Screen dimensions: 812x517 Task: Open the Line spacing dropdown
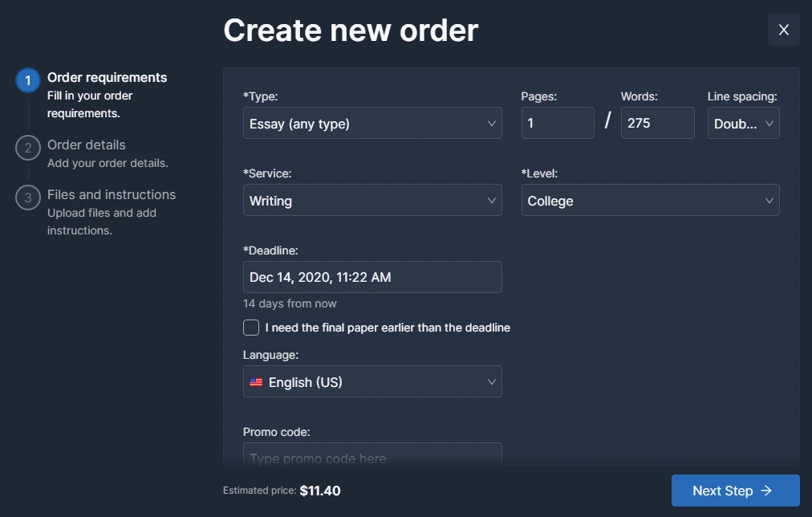click(x=743, y=123)
